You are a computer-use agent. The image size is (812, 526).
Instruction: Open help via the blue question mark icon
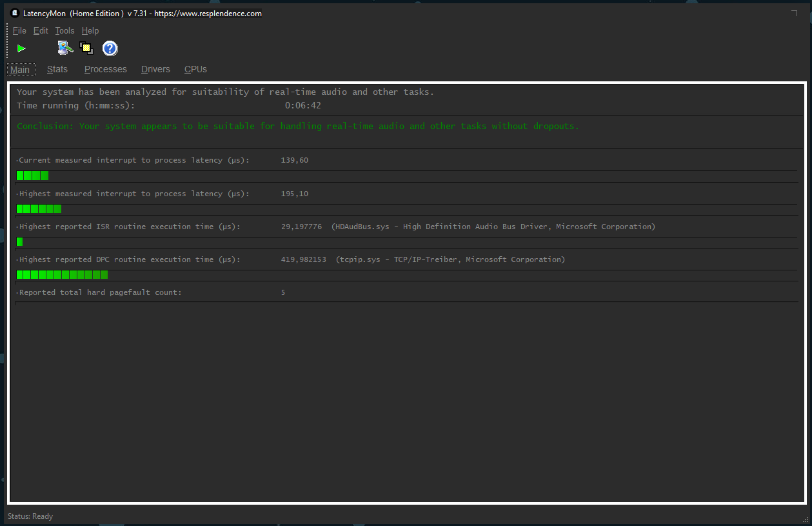click(x=110, y=48)
